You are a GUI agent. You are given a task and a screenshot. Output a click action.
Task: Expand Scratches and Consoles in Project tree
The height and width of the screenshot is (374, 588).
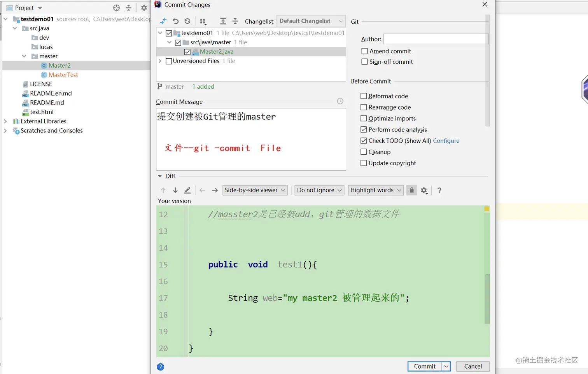tap(5, 131)
